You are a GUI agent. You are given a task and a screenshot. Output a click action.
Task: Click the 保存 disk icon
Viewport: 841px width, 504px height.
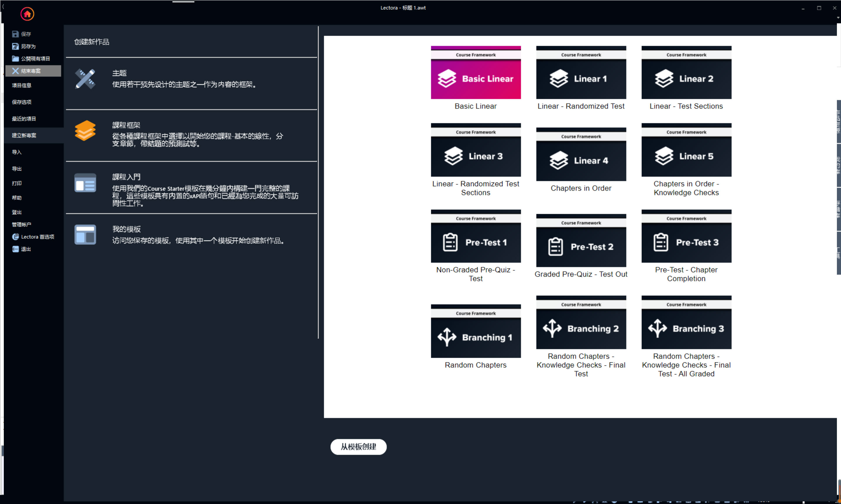[x=15, y=34]
